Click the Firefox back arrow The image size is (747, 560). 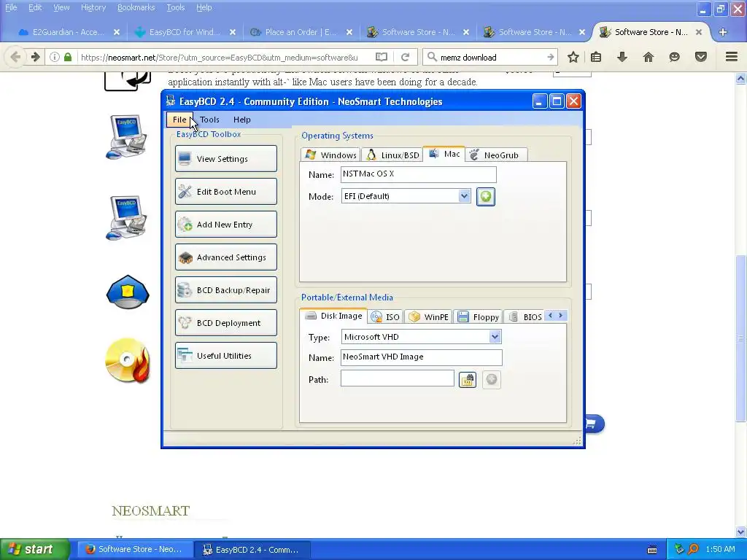click(x=15, y=57)
